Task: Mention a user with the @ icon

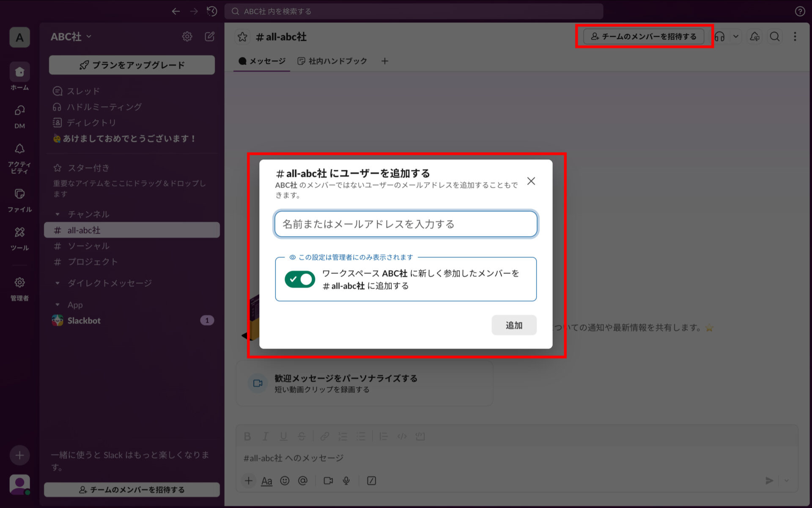Action: point(303,481)
